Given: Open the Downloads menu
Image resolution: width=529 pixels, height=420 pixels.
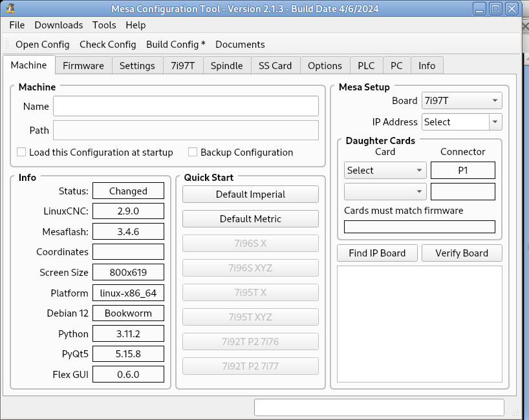Looking at the screenshot, I should coord(59,25).
